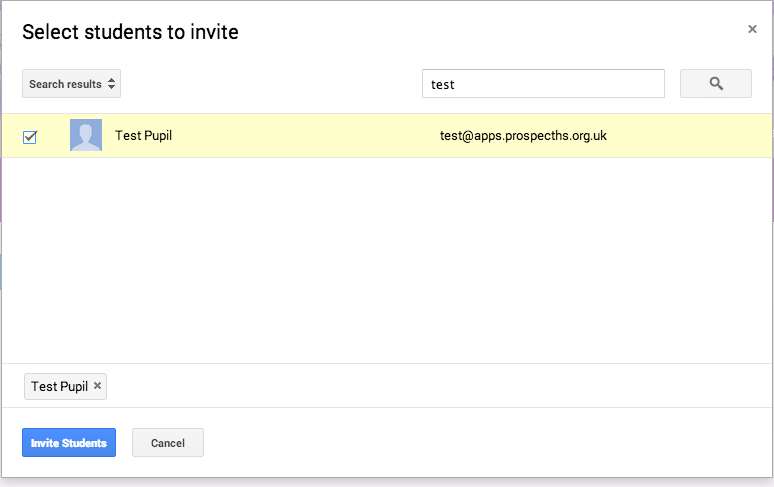Open the Search results dropdown

pyautogui.click(x=71, y=84)
